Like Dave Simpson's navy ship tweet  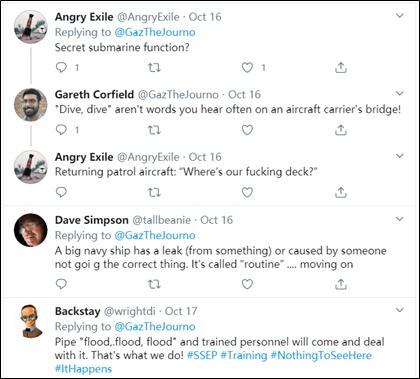[247, 284]
